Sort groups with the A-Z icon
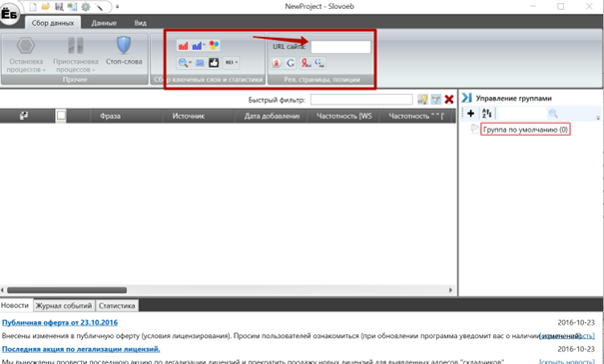604x364 pixels. pos(486,113)
